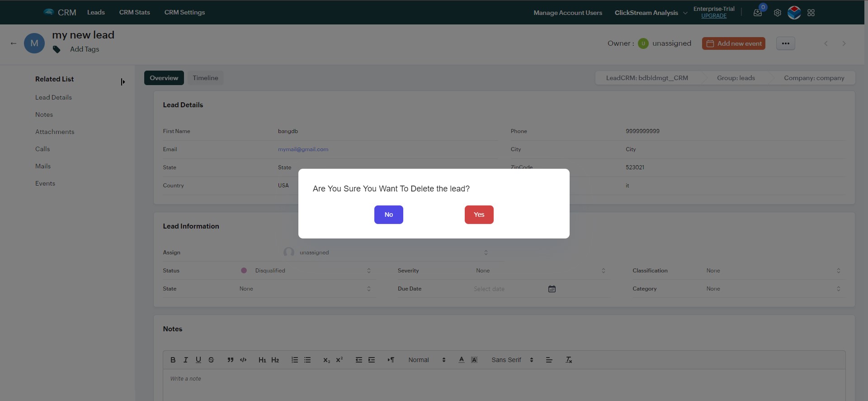Toggle bold formatting in Notes

coord(173,360)
